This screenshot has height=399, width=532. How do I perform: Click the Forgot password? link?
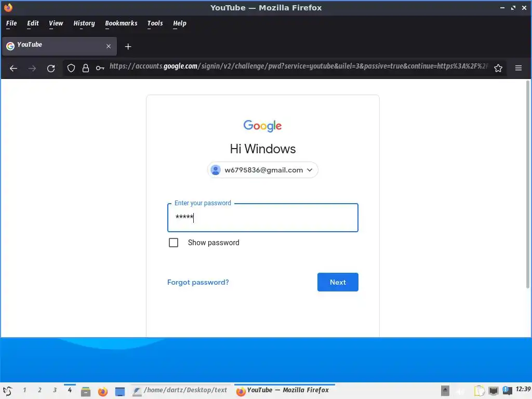tap(198, 282)
